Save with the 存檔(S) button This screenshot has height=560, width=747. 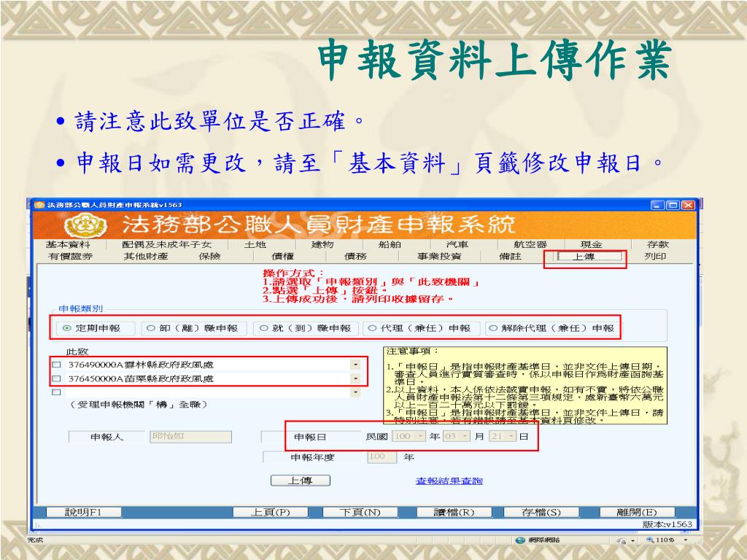click(541, 513)
